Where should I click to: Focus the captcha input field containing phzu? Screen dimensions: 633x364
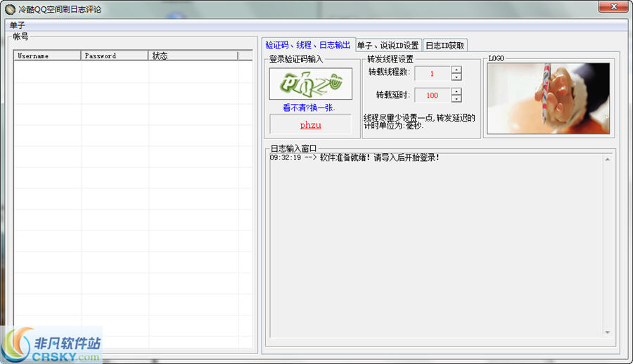[x=310, y=124]
